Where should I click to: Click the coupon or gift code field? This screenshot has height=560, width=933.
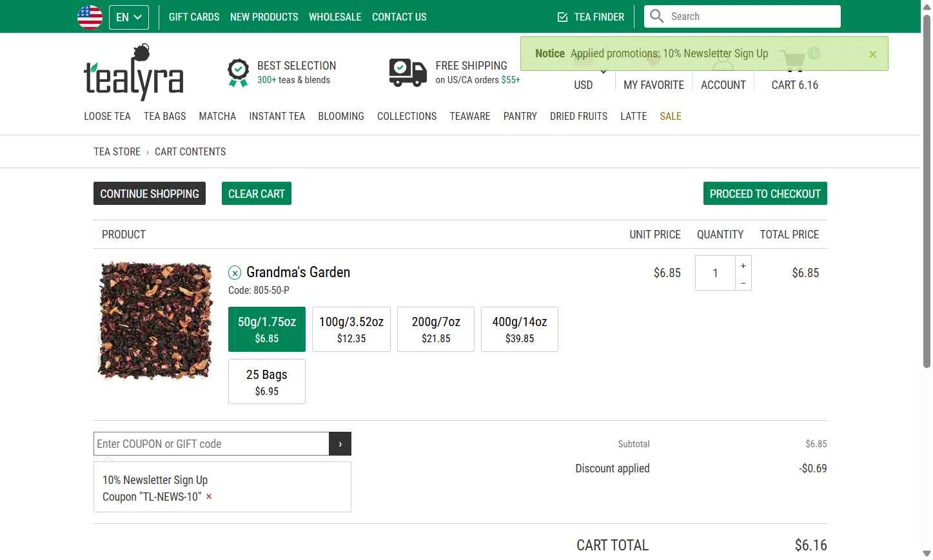pos(211,443)
